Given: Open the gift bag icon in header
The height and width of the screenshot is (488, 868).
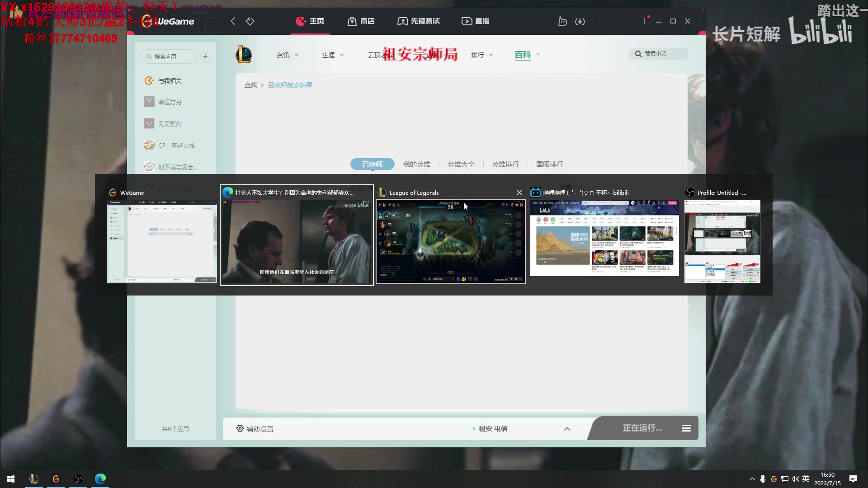Looking at the screenshot, I should [562, 21].
